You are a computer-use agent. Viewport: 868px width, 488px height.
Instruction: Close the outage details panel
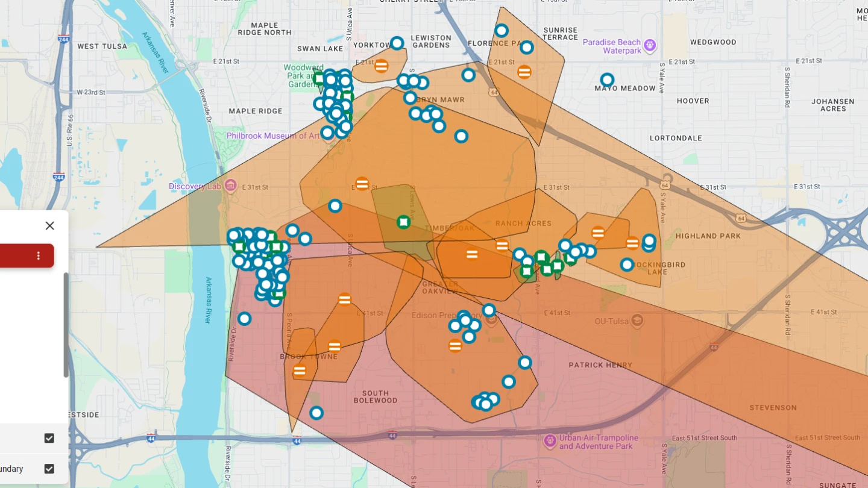(x=50, y=225)
